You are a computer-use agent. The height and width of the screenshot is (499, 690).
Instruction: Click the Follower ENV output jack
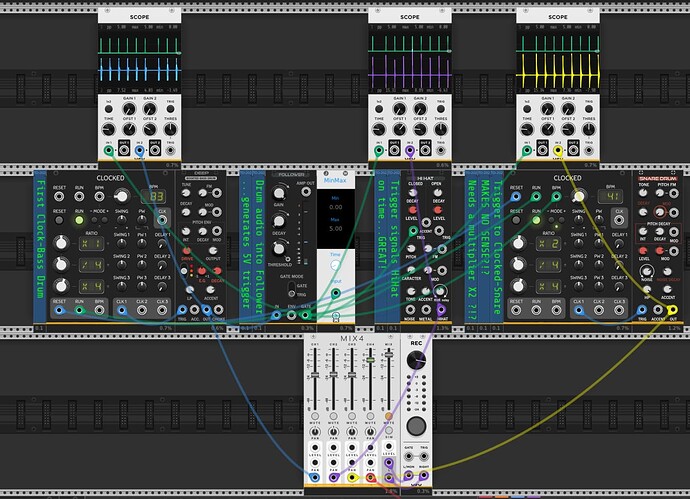291,315
